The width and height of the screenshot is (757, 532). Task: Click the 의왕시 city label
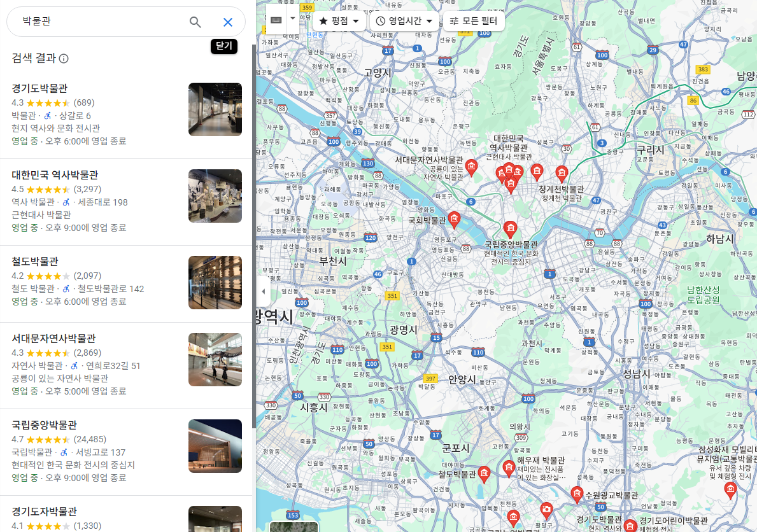click(x=520, y=427)
